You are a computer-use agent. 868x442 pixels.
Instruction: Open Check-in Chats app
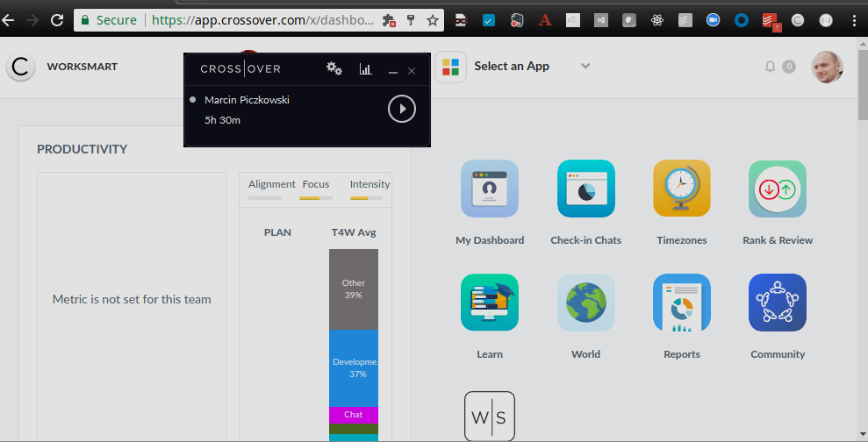pos(585,189)
